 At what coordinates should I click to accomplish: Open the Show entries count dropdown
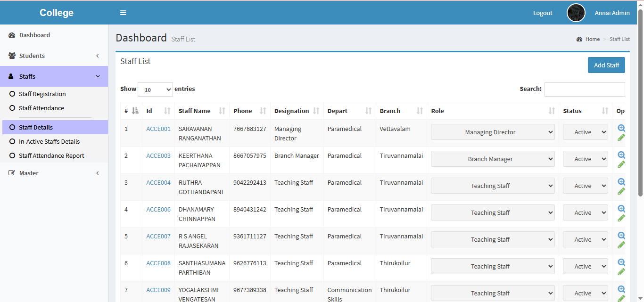tap(155, 90)
